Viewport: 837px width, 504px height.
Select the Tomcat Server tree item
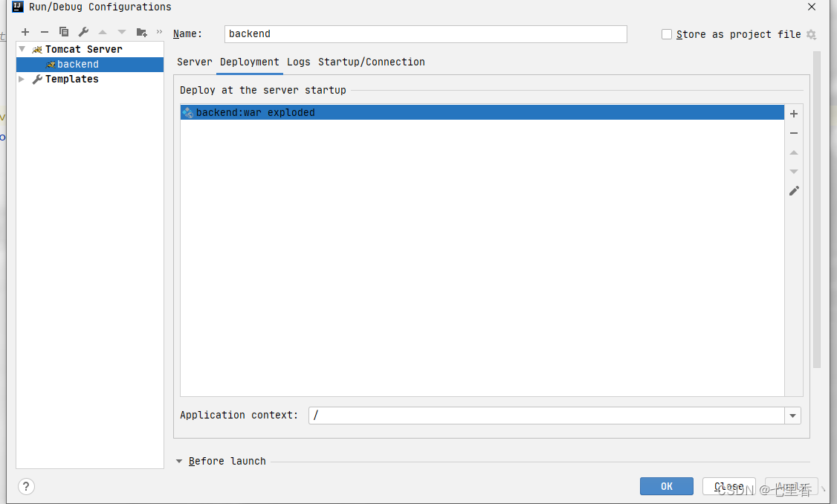pyautogui.click(x=84, y=49)
